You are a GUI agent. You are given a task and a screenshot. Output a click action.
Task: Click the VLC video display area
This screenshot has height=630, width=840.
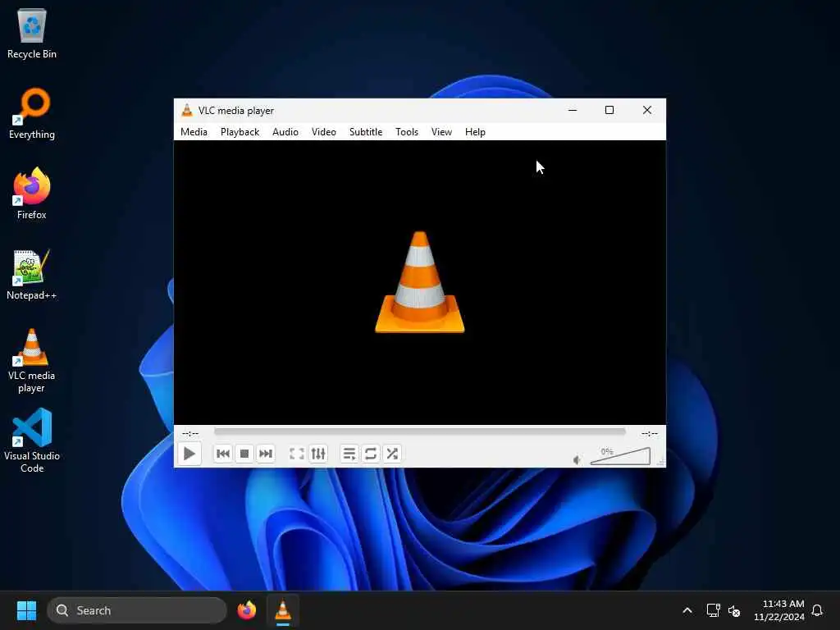(419, 282)
